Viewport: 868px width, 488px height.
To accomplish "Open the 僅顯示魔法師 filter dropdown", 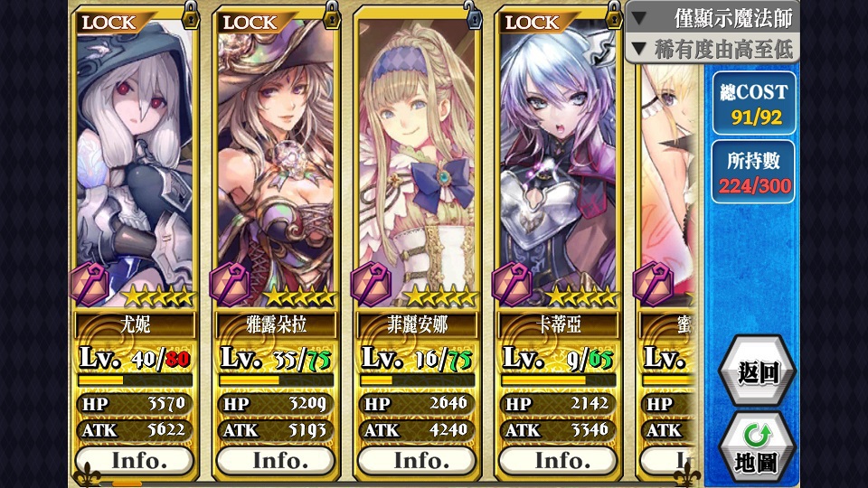I will tap(712, 18).
